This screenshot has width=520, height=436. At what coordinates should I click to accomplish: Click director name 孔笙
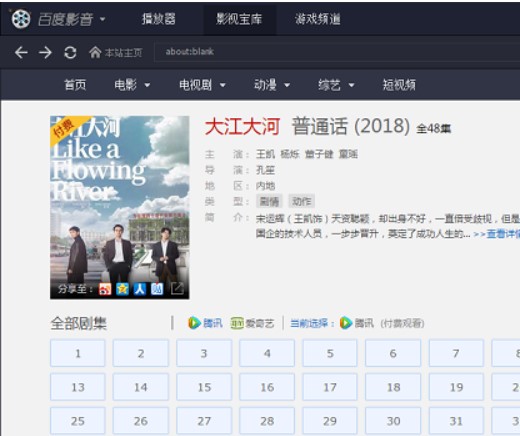click(x=265, y=170)
